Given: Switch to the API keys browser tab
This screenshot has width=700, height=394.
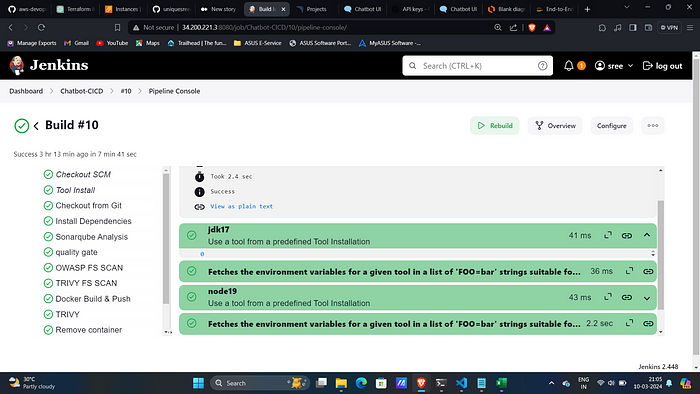Looking at the screenshot, I should (x=410, y=9).
